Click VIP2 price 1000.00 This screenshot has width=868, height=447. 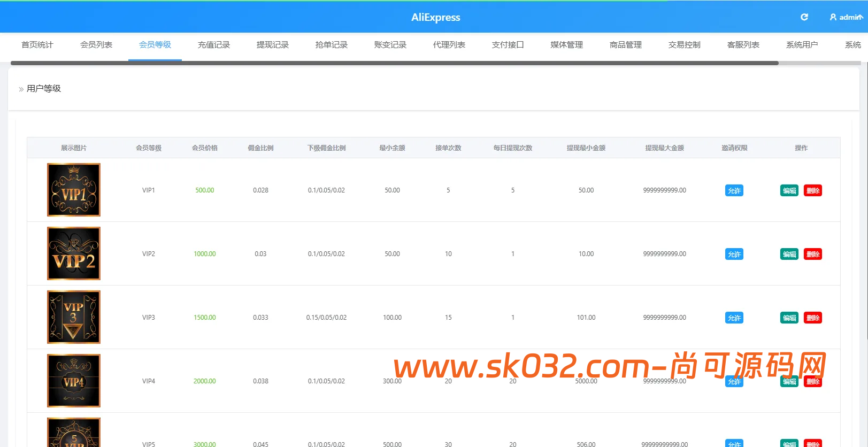(205, 254)
